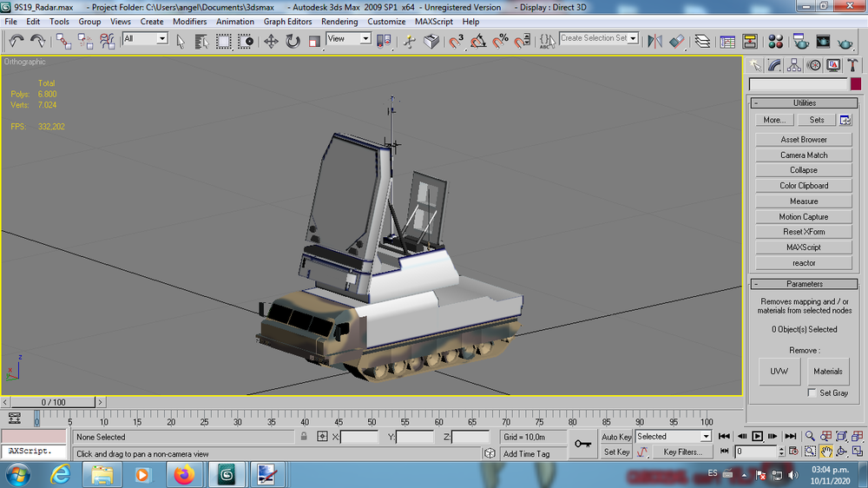The width and height of the screenshot is (868, 488).
Task: Activate Zoom viewport navigation tool
Action: [x=810, y=437]
